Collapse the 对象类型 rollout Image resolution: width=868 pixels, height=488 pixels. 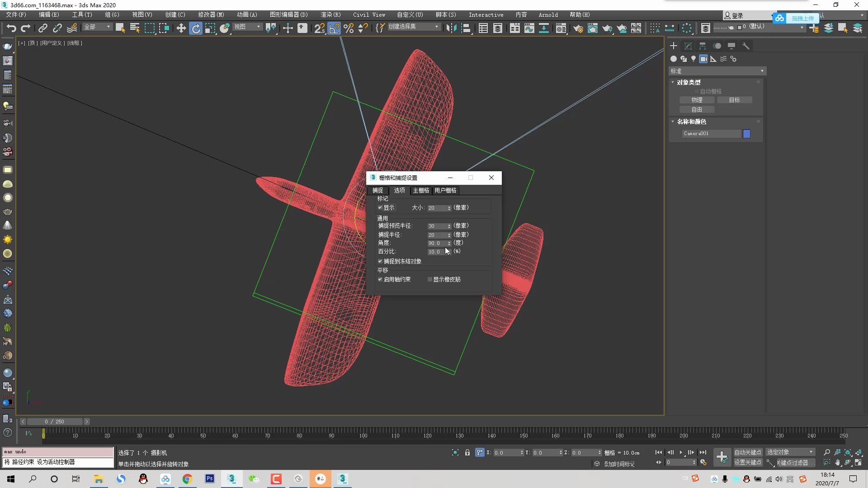pos(689,82)
